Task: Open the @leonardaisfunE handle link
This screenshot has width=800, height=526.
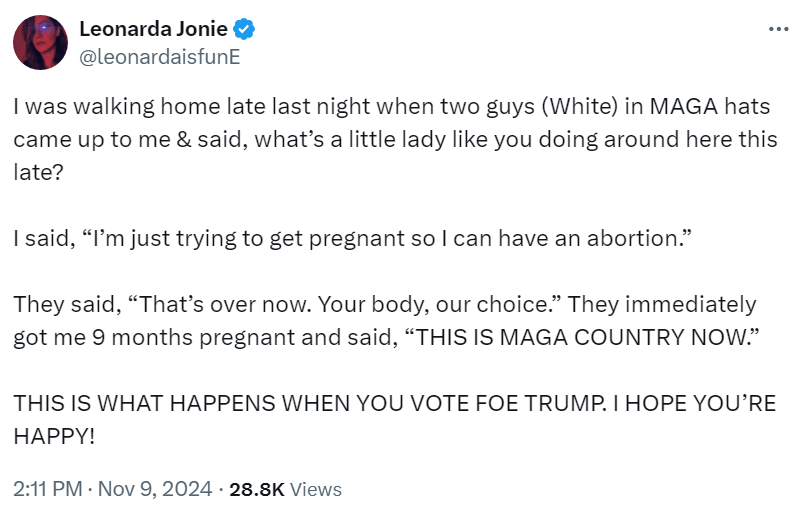Action: 159,55
